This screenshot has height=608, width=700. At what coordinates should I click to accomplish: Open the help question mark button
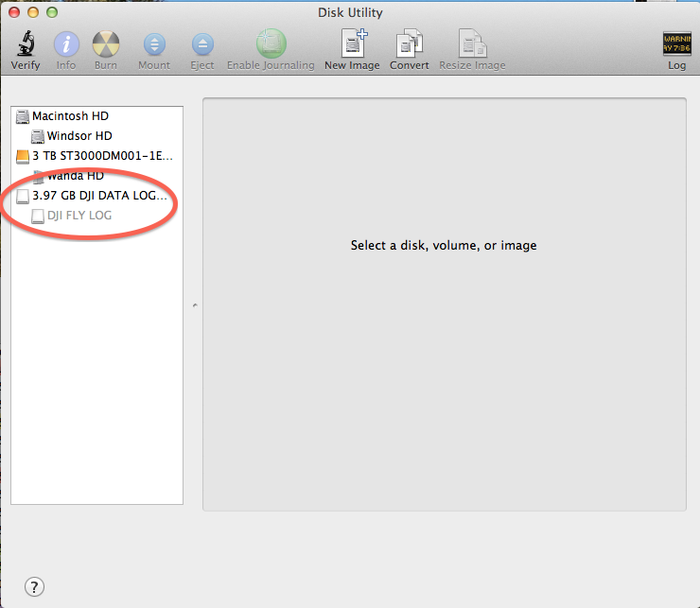34,586
